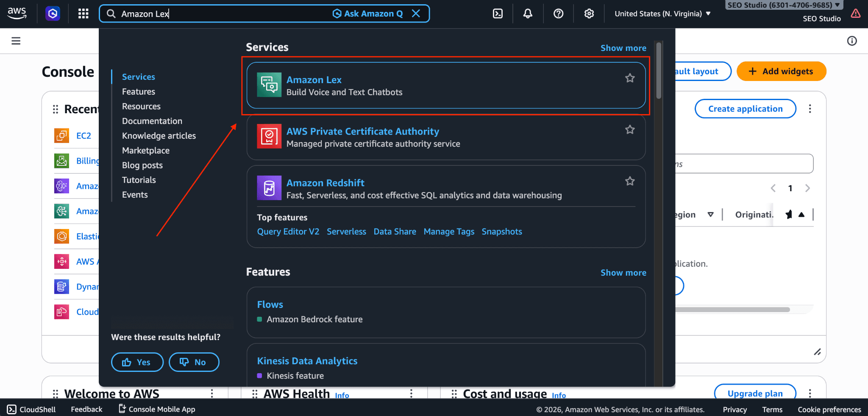Click the Create application button
868x416 pixels.
[746, 109]
